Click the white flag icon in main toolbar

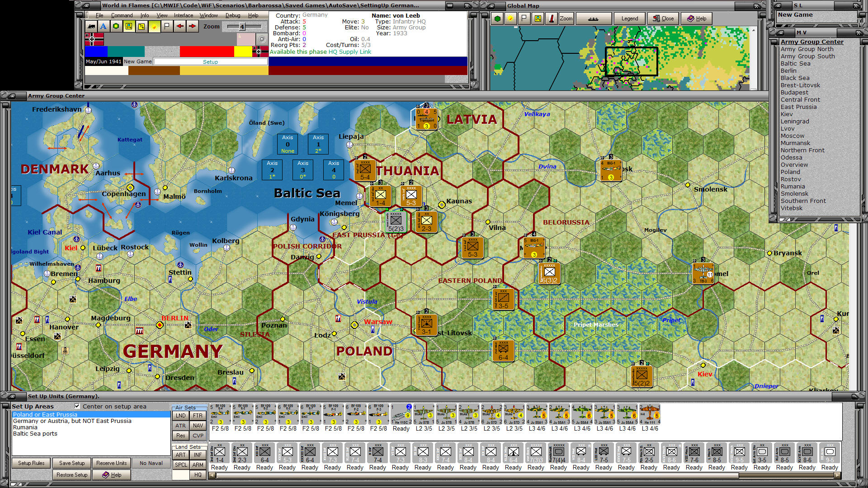(x=167, y=26)
